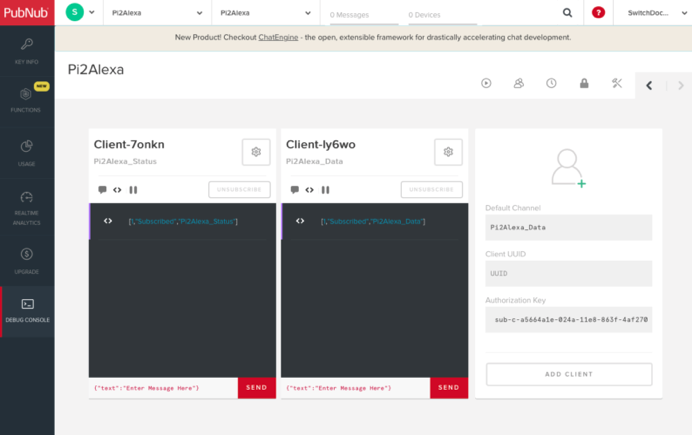Open the Key Info sidebar section
The image size is (692, 435).
pyautogui.click(x=27, y=50)
